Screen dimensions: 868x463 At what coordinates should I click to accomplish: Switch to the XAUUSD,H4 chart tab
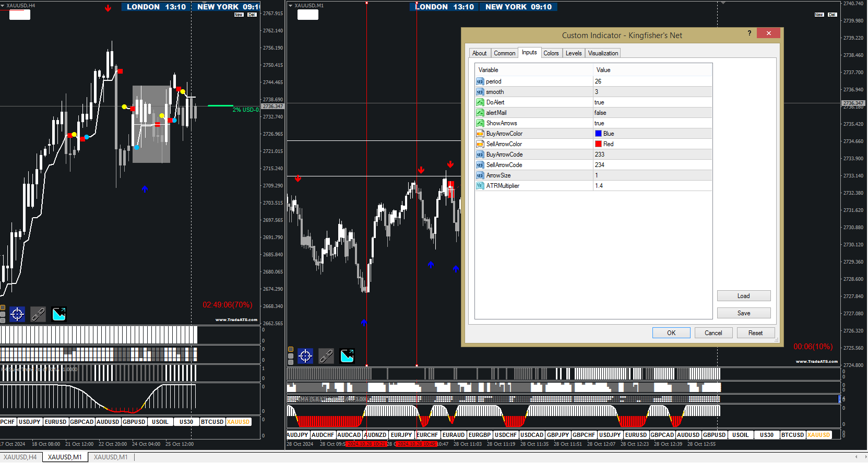point(20,457)
